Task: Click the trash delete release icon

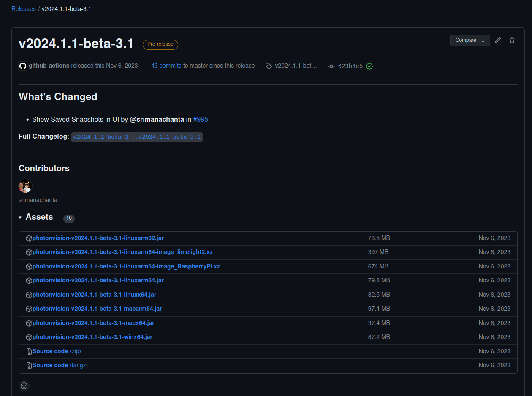Action: 512,40
